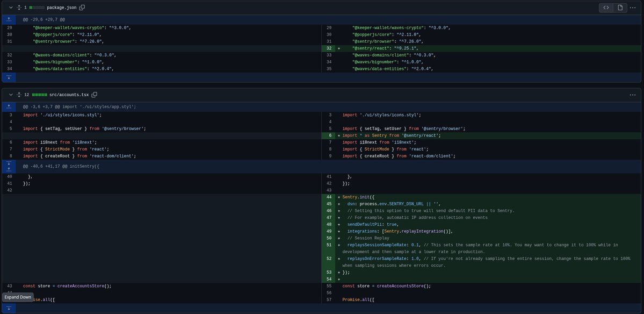Collapse the src/accounts.tsx file diff

tap(11, 95)
